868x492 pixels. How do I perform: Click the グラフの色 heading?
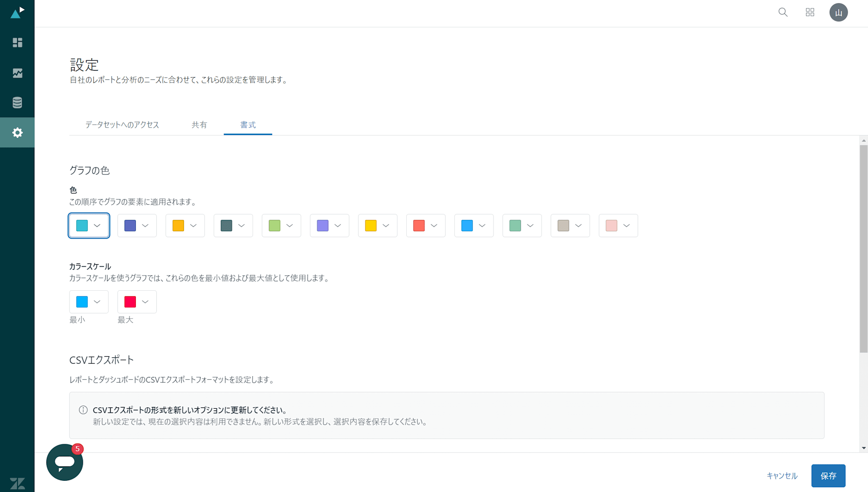89,171
